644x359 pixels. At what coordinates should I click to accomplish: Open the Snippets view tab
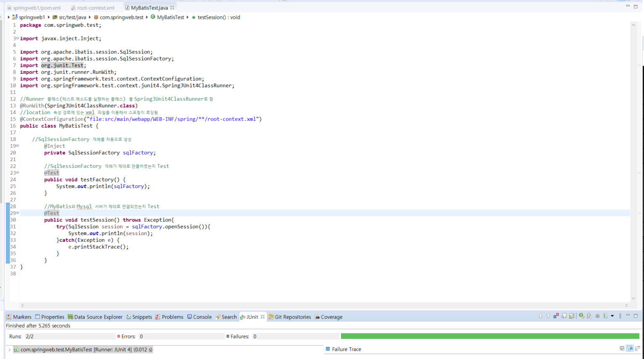[139, 317]
